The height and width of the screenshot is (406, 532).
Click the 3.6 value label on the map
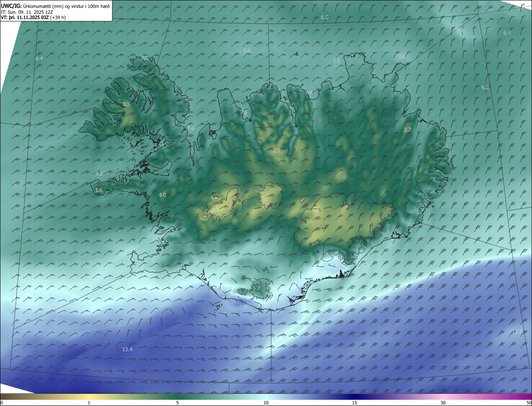pyautogui.click(x=99, y=190)
